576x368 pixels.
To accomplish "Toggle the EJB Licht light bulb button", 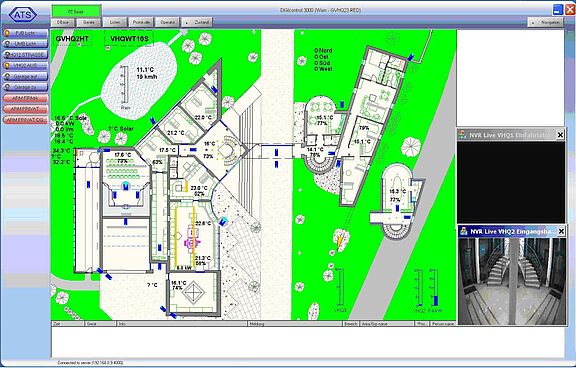I will [x=25, y=33].
